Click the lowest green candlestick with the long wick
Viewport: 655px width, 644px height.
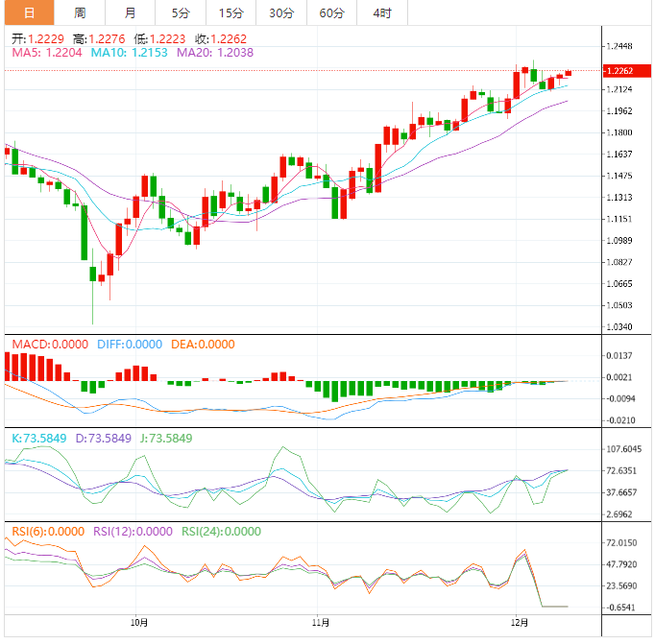point(93,274)
